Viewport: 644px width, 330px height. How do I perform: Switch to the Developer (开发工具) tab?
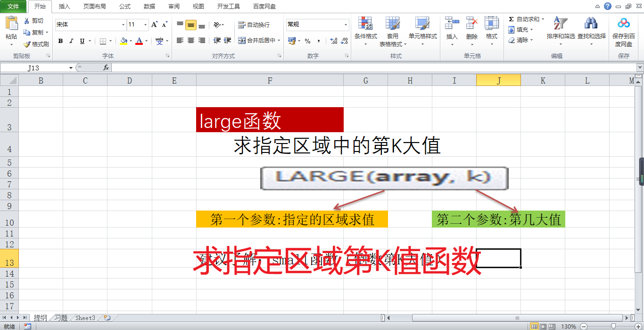click(229, 7)
